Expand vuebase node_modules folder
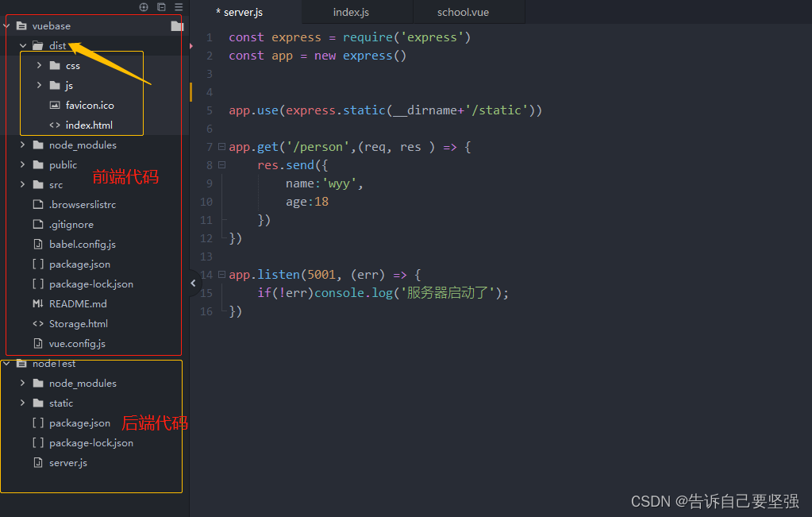 pyautogui.click(x=23, y=145)
